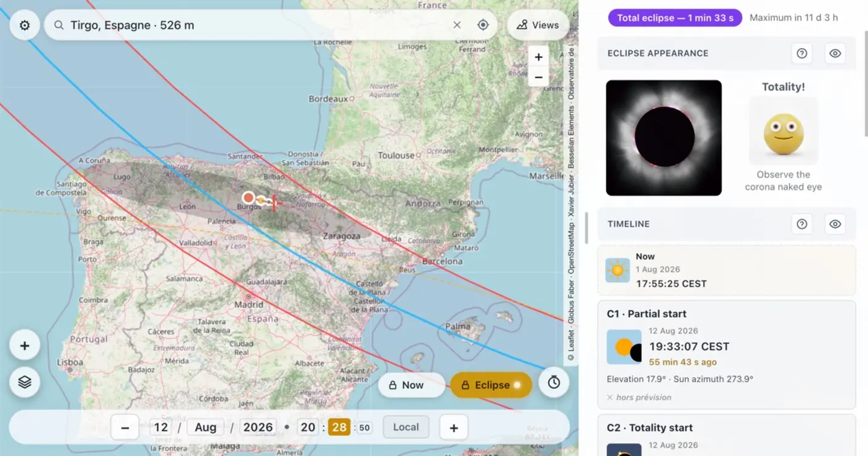Click the totality corona preview image

click(664, 138)
